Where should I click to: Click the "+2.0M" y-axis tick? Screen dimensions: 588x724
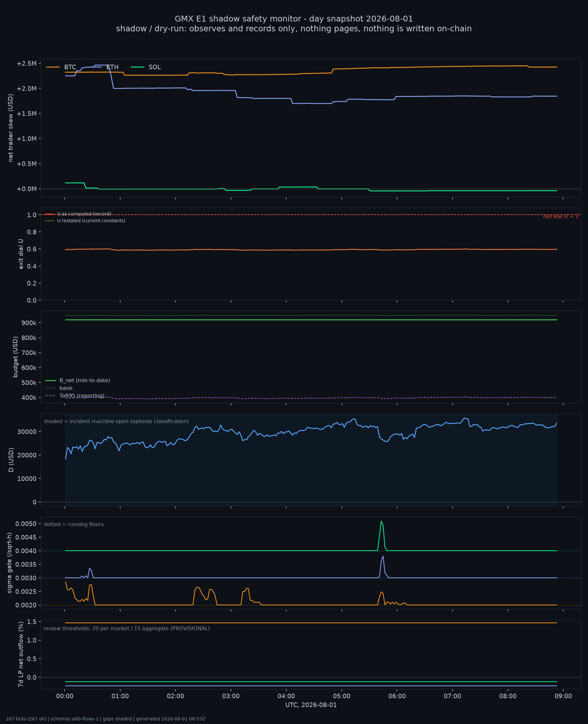coord(26,89)
